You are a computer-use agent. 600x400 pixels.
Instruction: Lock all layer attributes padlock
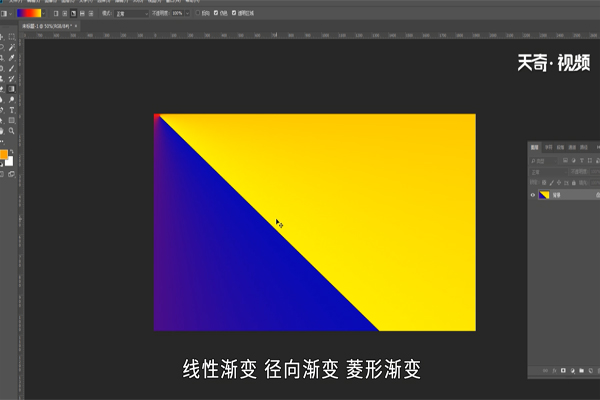[x=574, y=183]
